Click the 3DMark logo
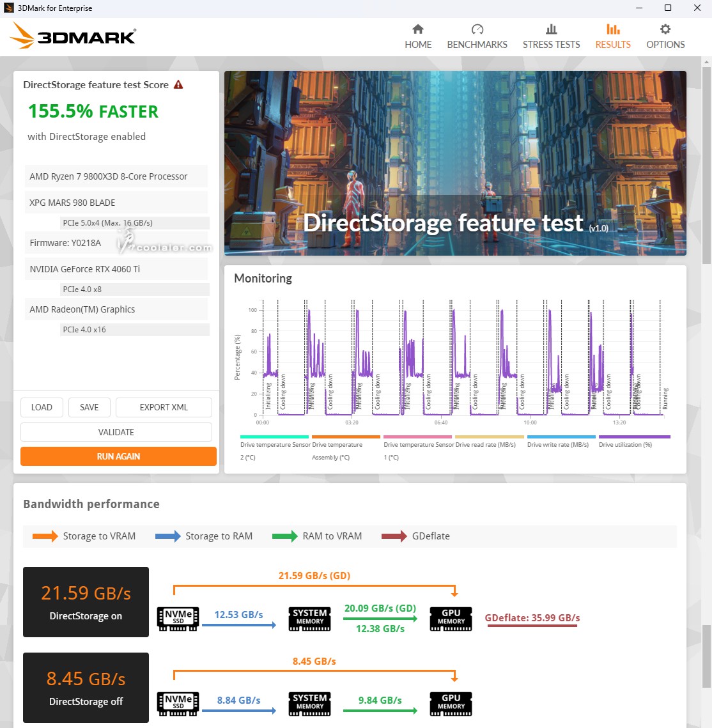Image resolution: width=712 pixels, height=728 pixels. coord(73,36)
